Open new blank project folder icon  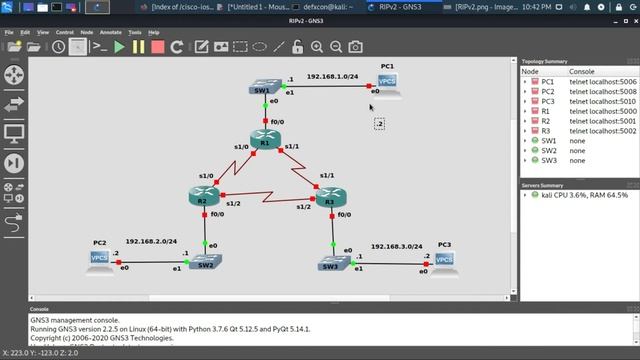pyautogui.click(x=14, y=47)
